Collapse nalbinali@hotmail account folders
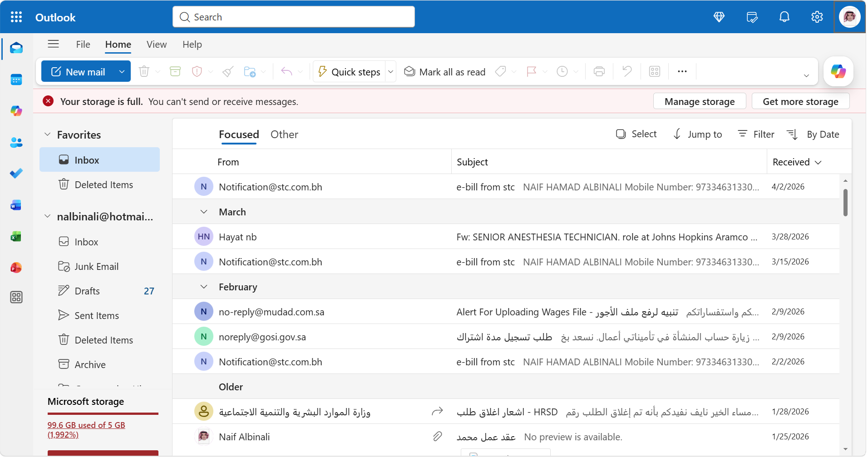The image size is (868, 458). point(47,216)
